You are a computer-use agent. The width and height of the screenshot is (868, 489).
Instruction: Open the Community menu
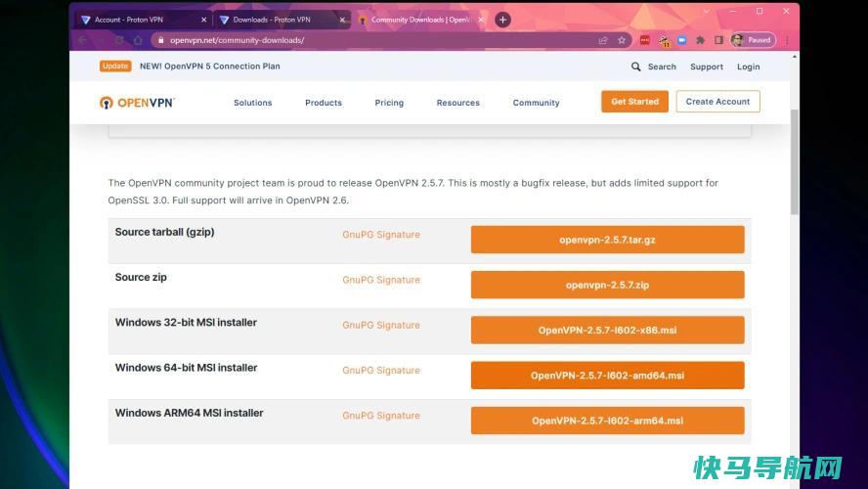(x=536, y=103)
